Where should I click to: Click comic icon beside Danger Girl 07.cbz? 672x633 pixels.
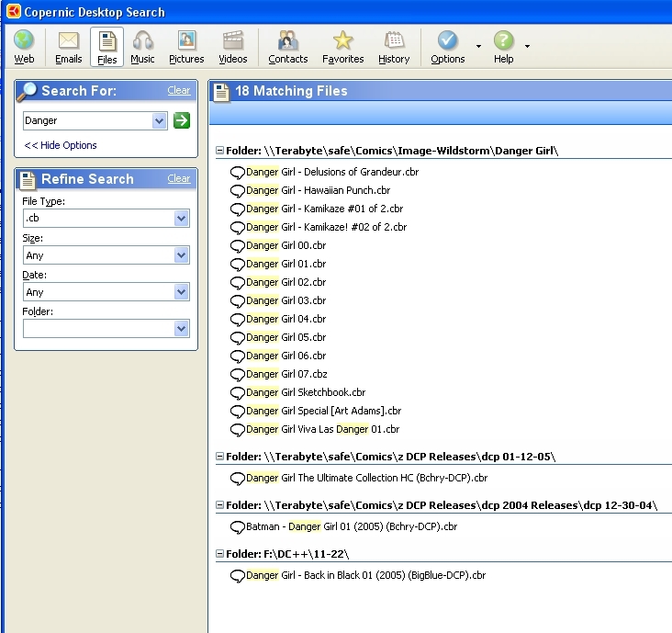pyautogui.click(x=238, y=375)
